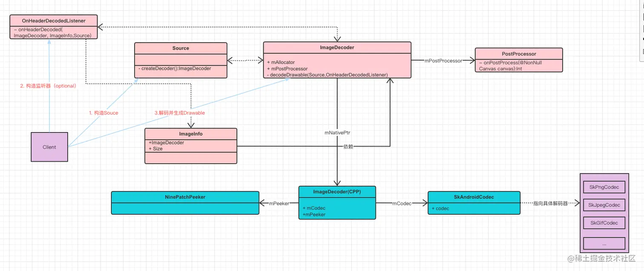
Task: Click the ImageDecoder(CPP) cyan box
Action: pyautogui.click(x=337, y=202)
